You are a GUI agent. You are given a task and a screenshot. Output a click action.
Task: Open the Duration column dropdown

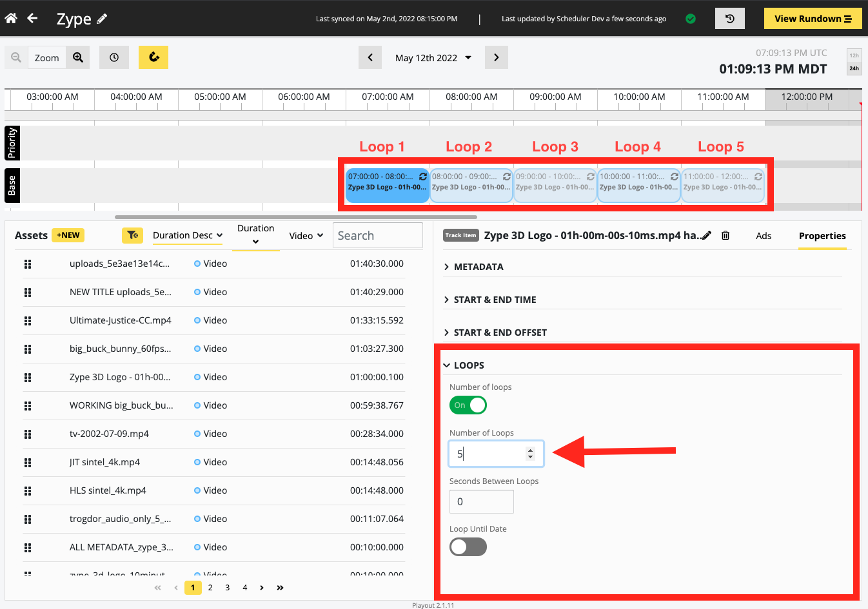[x=255, y=235]
